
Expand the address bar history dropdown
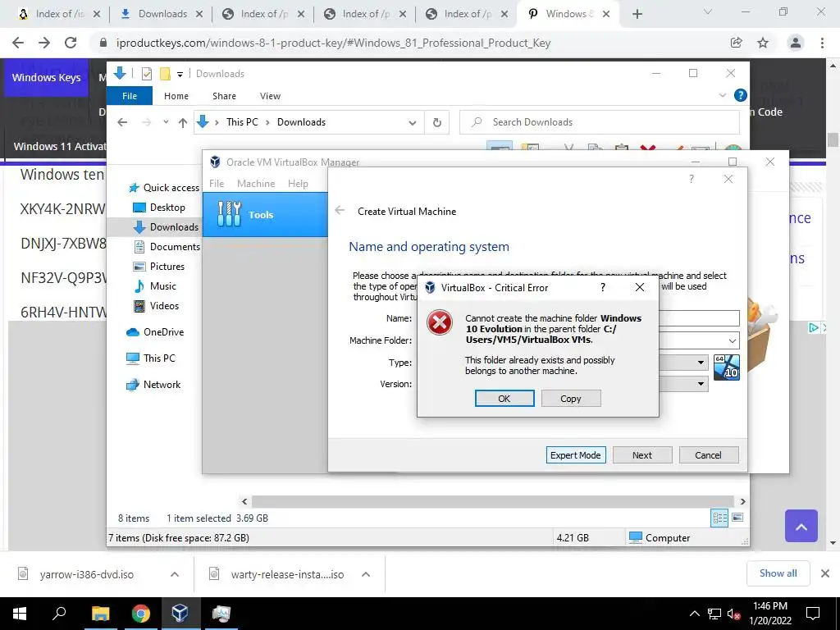[413, 123]
